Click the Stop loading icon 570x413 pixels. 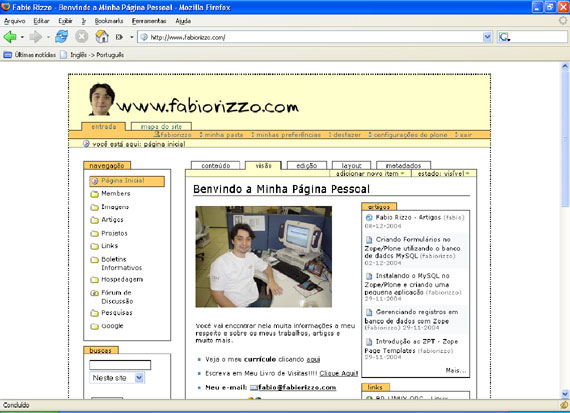(x=81, y=36)
